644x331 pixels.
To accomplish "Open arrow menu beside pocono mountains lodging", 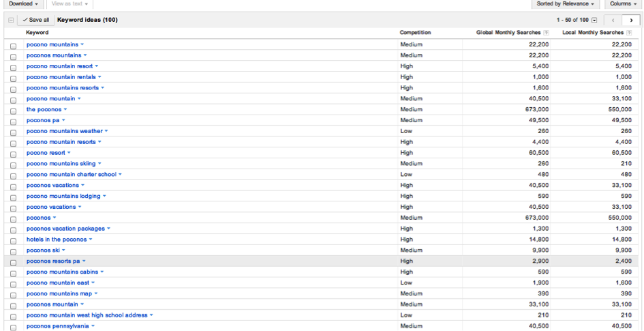I will coord(104,196).
